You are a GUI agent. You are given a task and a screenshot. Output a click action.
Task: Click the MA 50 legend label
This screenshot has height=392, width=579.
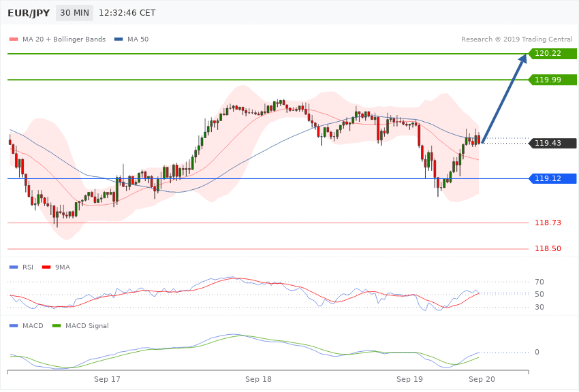(x=138, y=39)
